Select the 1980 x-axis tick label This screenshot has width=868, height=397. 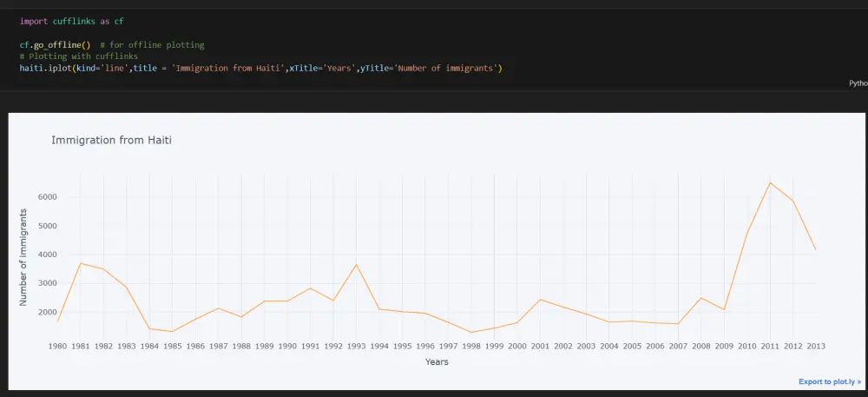(57, 346)
